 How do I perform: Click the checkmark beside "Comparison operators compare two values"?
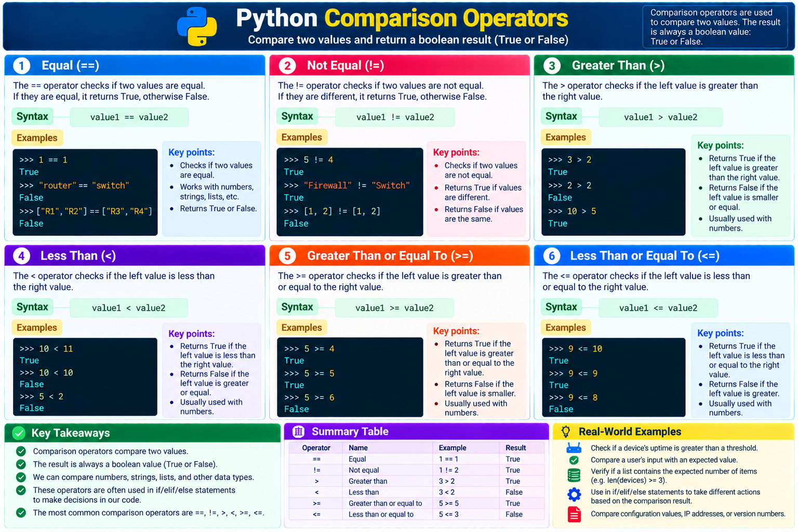pos(21,451)
